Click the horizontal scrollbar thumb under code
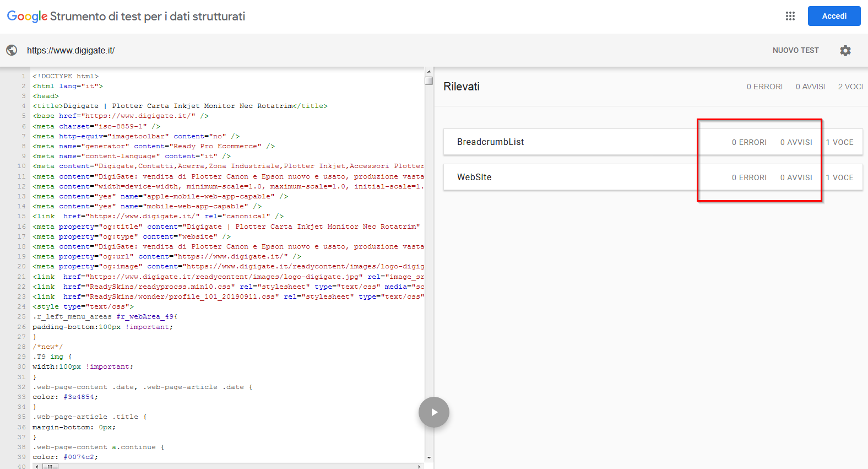Viewport: 868px width, 469px height. click(50, 466)
